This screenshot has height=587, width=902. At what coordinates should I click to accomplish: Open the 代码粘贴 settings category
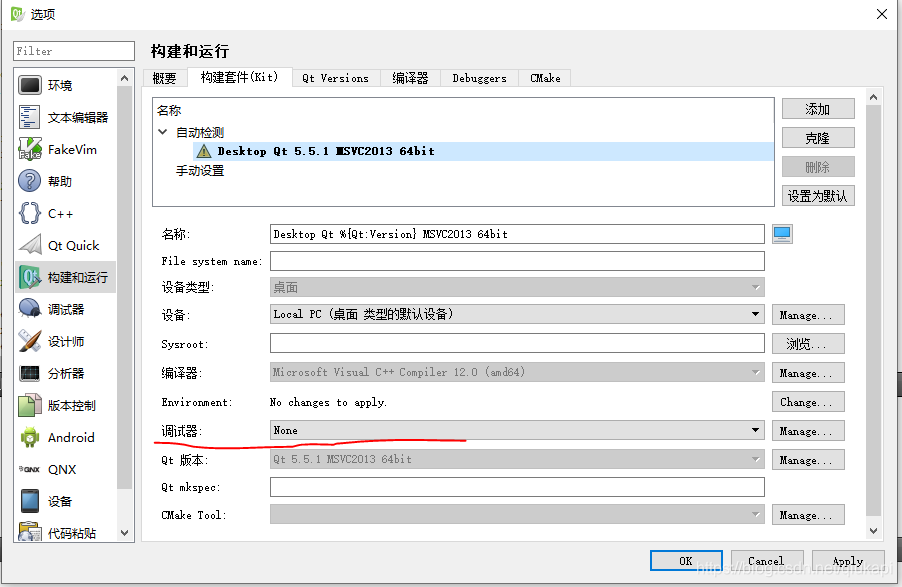coord(66,533)
